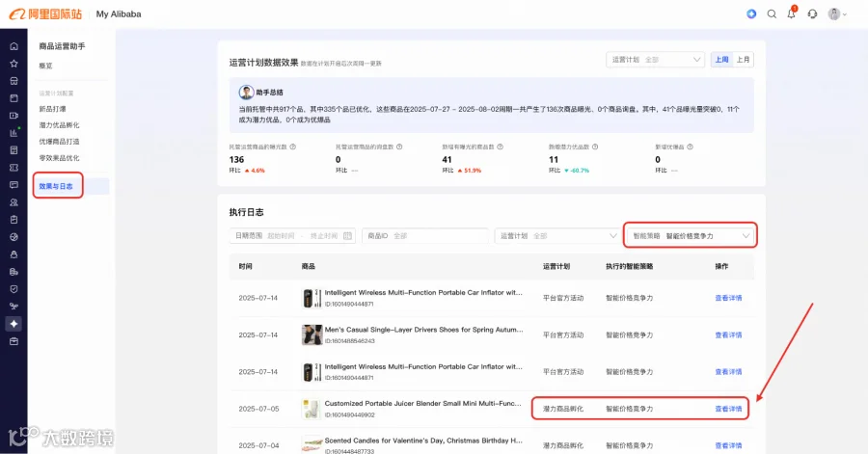Expand the 智能策略 dropdown

click(691, 235)
